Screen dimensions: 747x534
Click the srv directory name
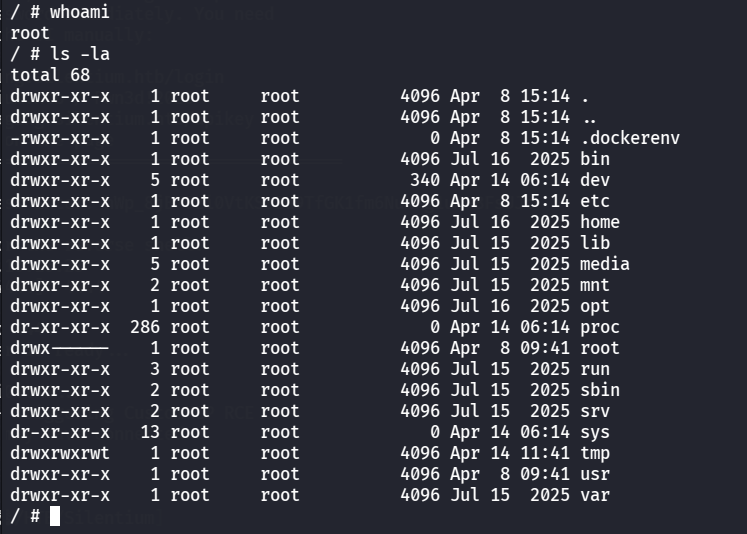(595, 411)
